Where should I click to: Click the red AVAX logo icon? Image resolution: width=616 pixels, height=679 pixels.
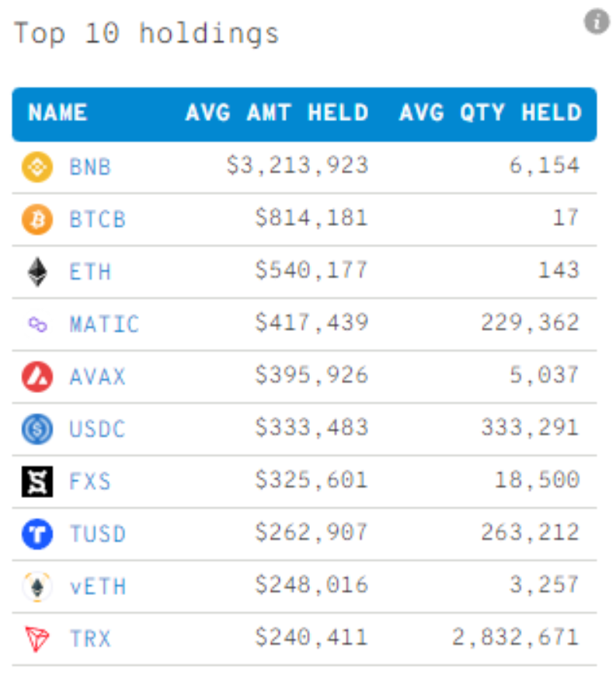tap(37, 377)
